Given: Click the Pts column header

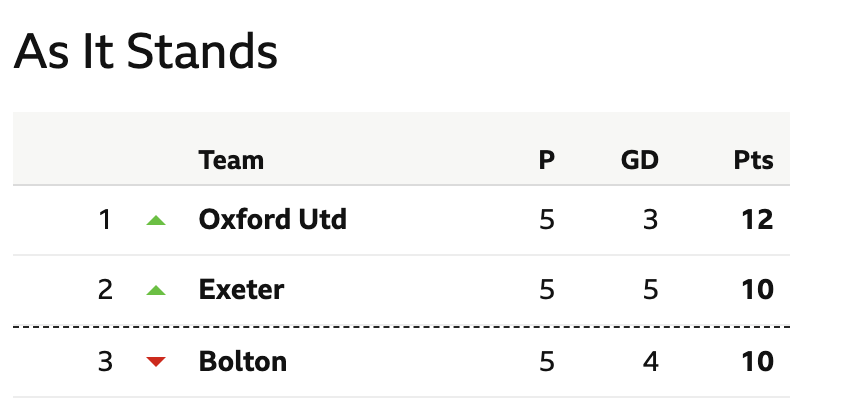Looking at the screenshot, I should 753,160.
